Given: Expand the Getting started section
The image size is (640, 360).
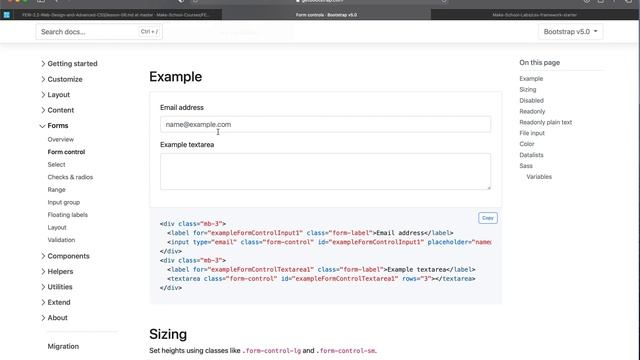Looking at the screenshot, I should [x=69, y=64].
